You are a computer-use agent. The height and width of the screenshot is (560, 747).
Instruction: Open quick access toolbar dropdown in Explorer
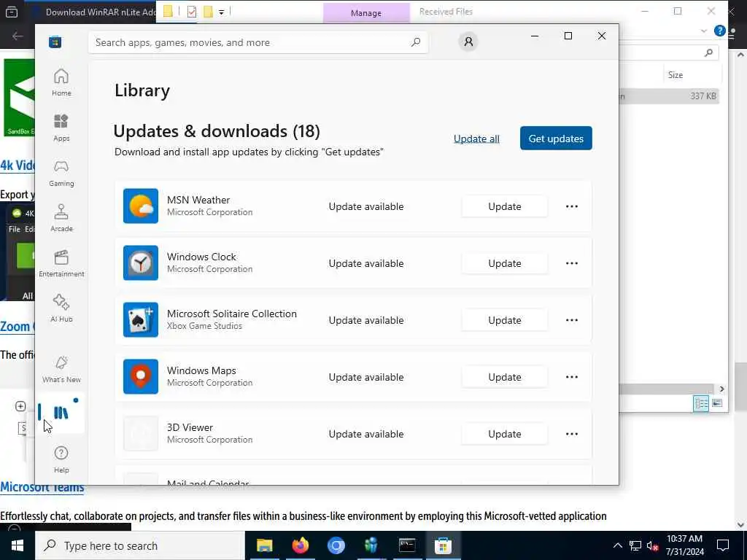pos(221,12)
